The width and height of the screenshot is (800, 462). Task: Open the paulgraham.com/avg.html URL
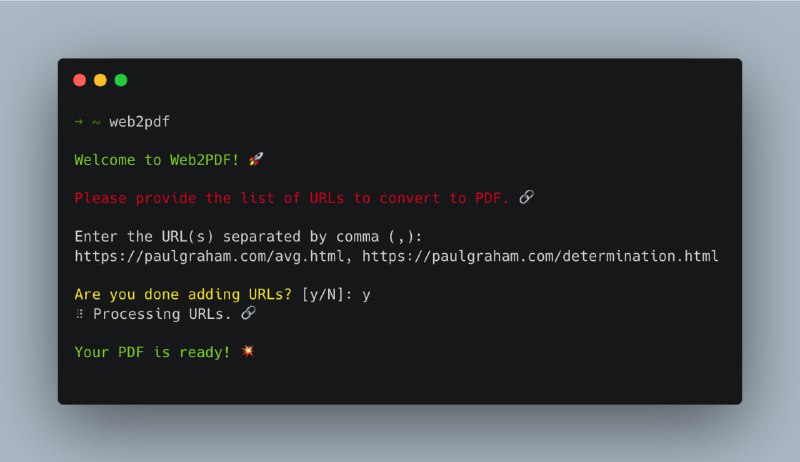point(209,256)
